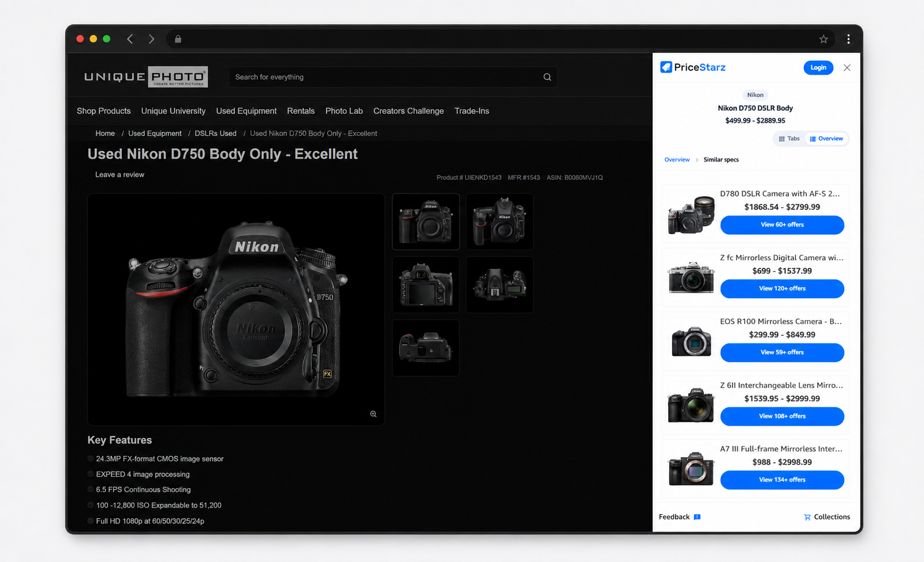924x562 pixels.
Task: Click Z fc Mirrorless camera thumbnail
Action: coord(691,278)
